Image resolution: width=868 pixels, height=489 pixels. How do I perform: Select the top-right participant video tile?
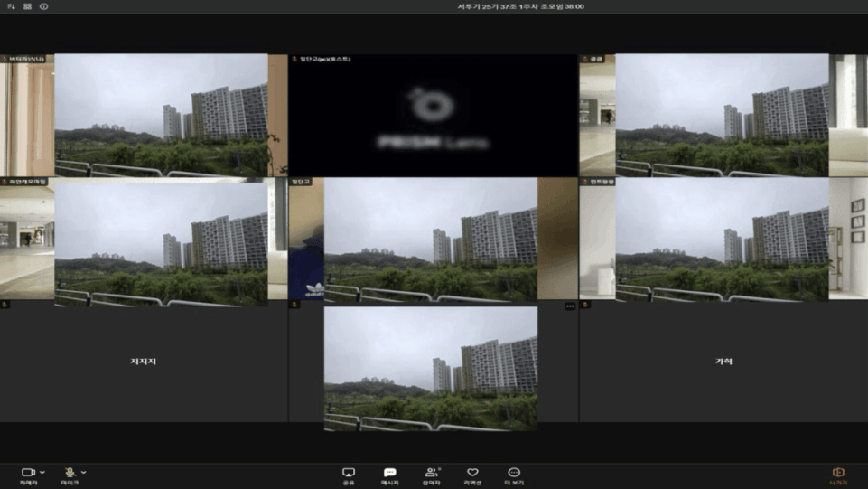click(x=723, y=116)
